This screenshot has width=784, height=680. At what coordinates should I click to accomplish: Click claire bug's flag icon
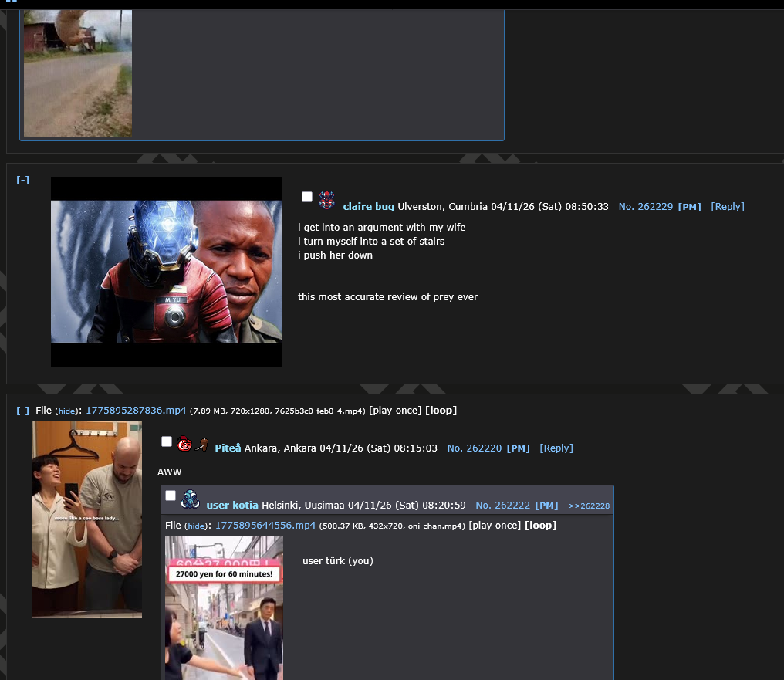pos(327,200)
